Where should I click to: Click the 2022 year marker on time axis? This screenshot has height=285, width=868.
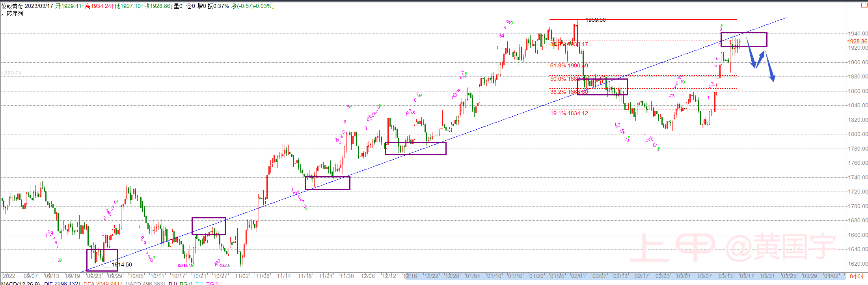(9, 276)
